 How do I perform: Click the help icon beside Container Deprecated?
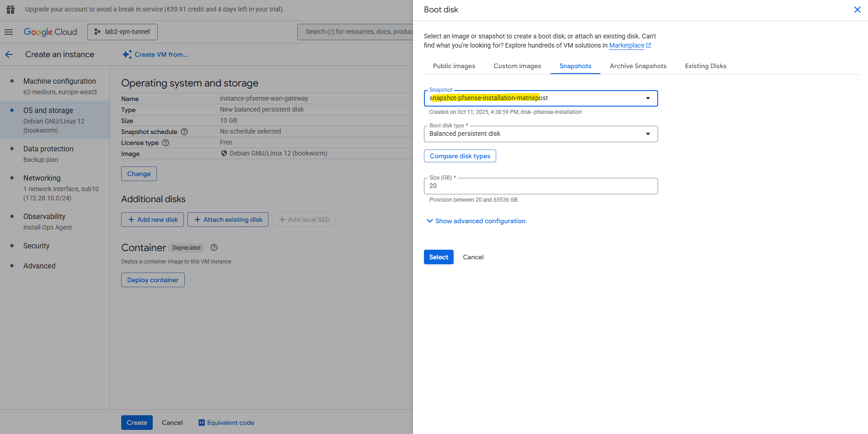(x=214, y=247)
